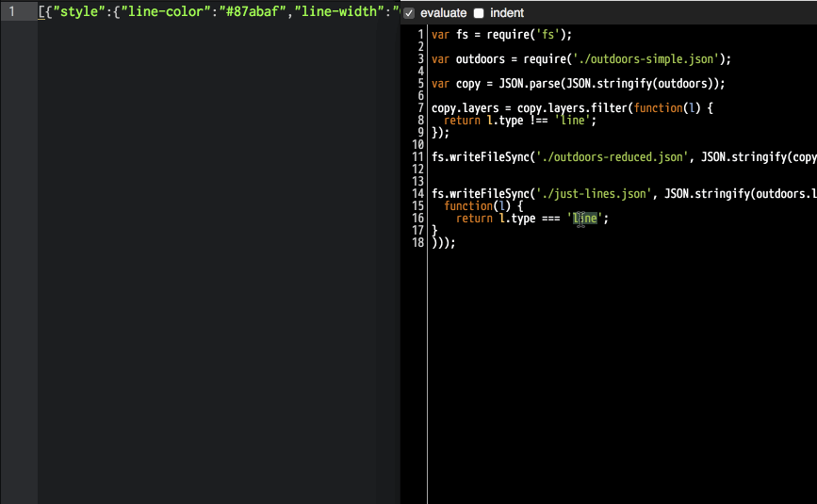Click line number 1 in the output panel
This screenshot has height=504, width=817.
click(11, 12)
